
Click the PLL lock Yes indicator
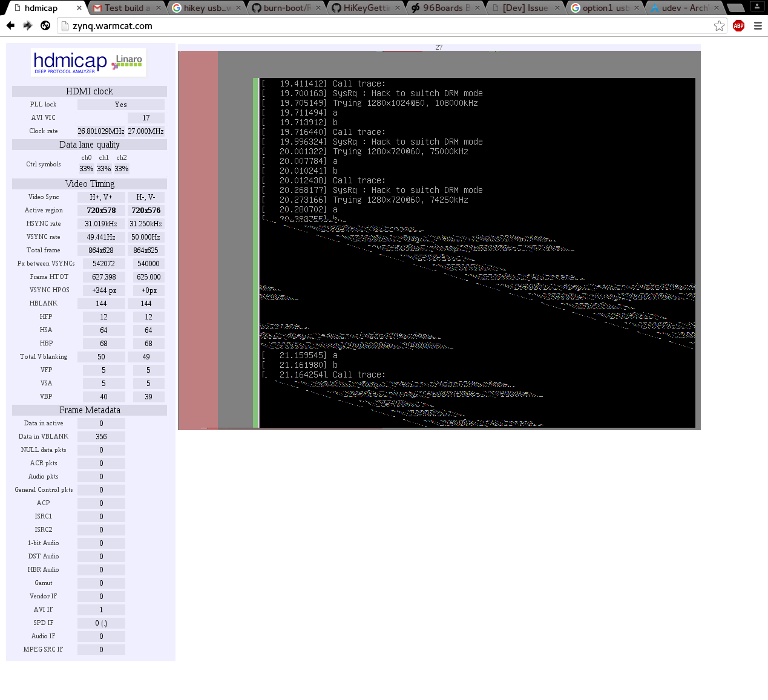[x=120, y=104]
